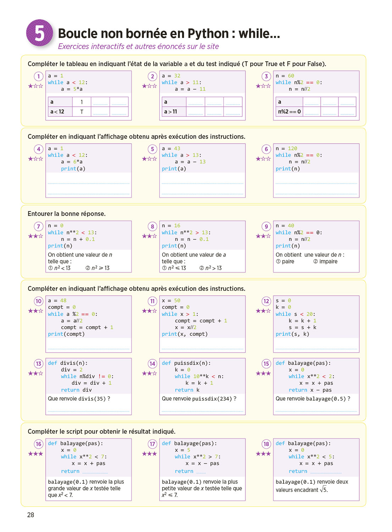Choose the "paire" option in exercise 9
Viewport: 392px width, 532px height.
pyautogui.click(x=285, y=261)
